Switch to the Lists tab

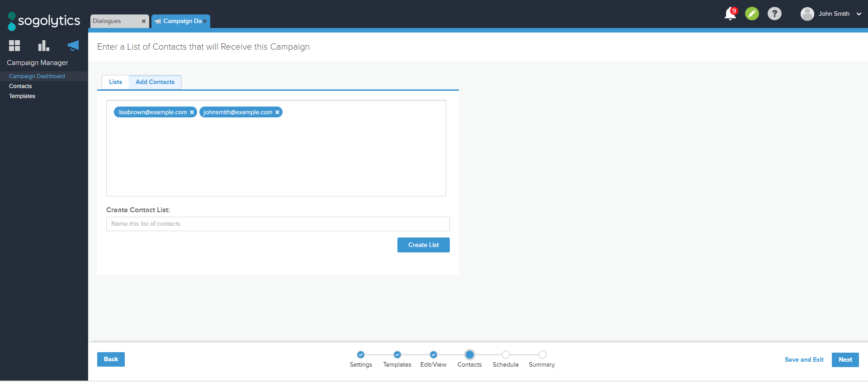tap(115, 82)
